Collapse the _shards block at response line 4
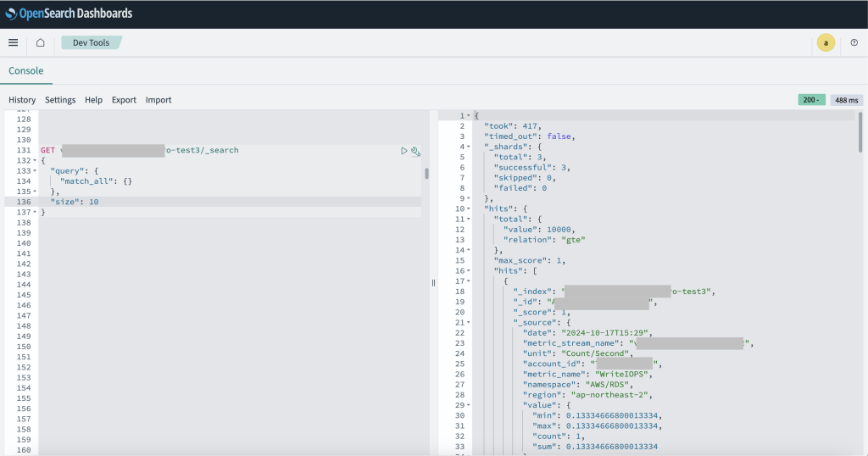Image resolution: width=868 pixels, height=456 pixels. coord(468,147)
